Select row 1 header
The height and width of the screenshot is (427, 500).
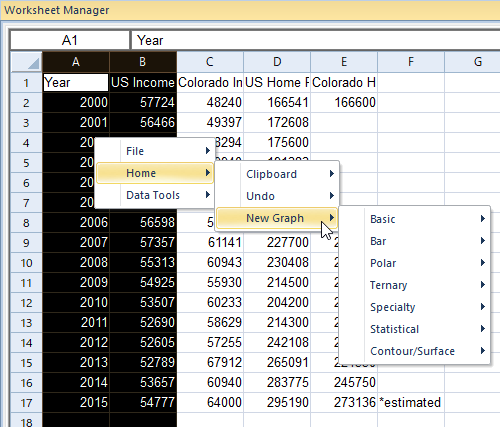coord(27,82)
